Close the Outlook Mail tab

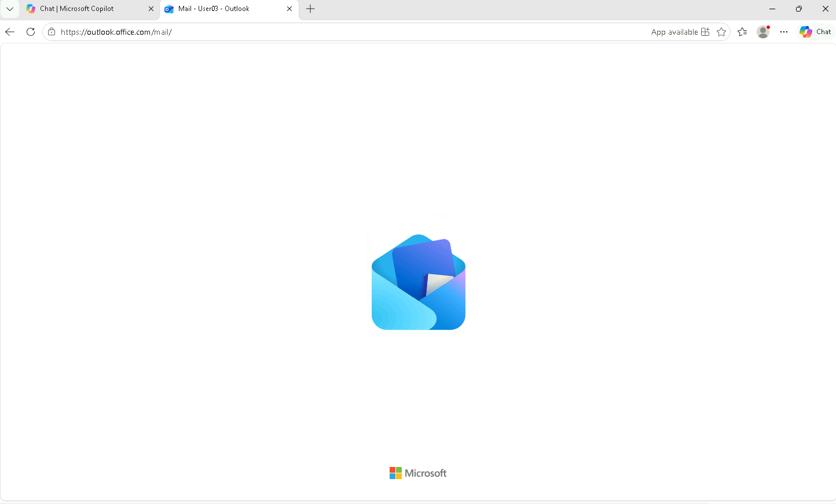coord(289,9)
